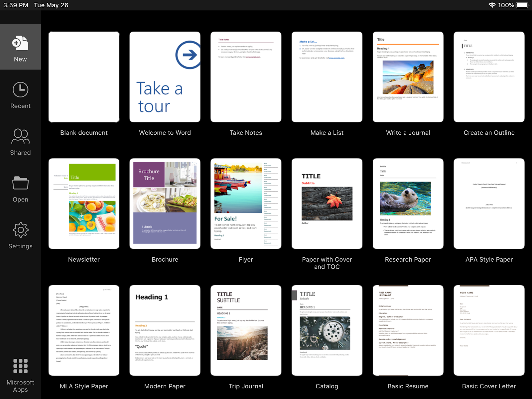532x399 pixels.
Task: Click the "Modern Paper" label
Action: coord(165,386)
